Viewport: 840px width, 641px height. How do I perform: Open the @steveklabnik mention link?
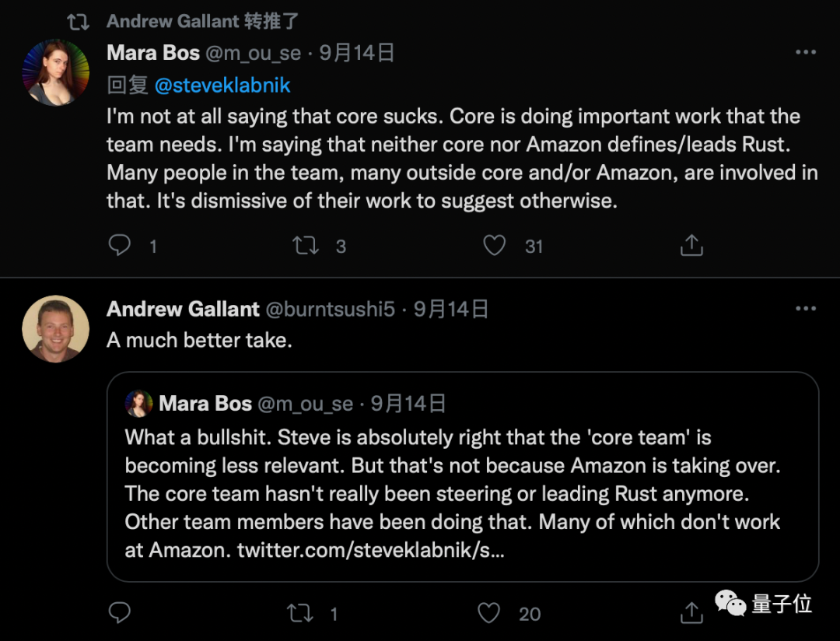222,84
